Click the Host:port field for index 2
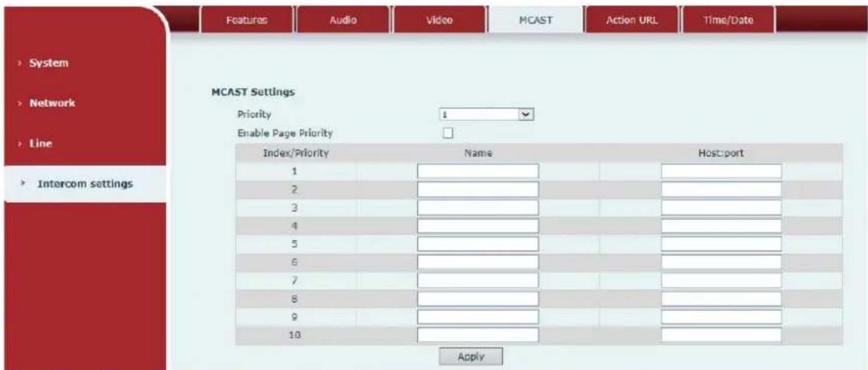Image resolution: width=868 pixels, height=370 pixels. pos(721,190)
